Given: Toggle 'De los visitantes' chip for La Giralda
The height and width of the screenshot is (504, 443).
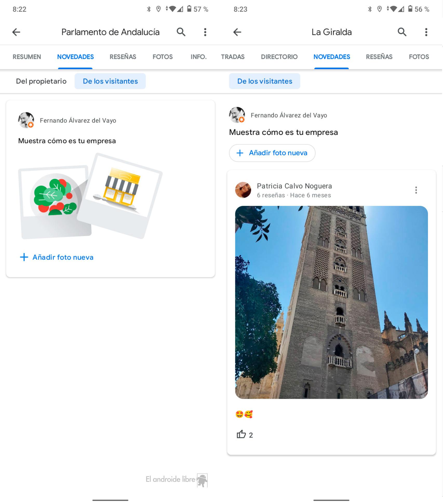Looking at the screenshot, I should (x=264, y=81).
